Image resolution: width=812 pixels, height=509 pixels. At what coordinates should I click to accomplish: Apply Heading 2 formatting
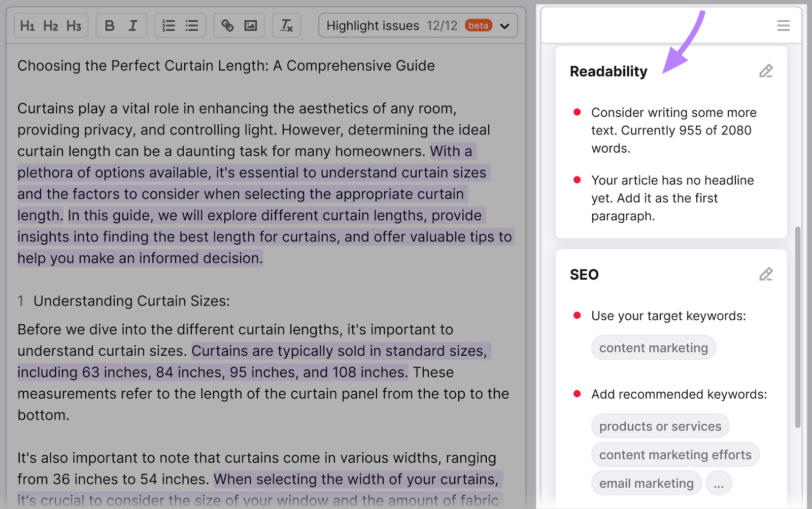coord(51,26)
